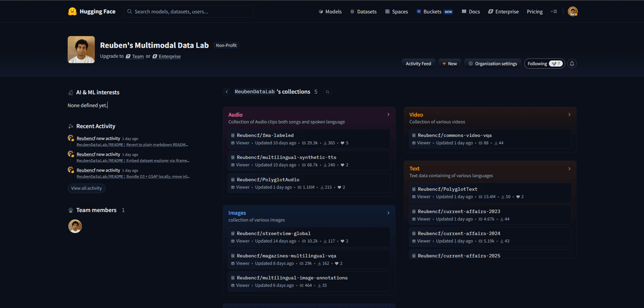Screen dimensions: 644x308
Task: Click avatar icon beside first Reubencf activity
Action: 71,138
